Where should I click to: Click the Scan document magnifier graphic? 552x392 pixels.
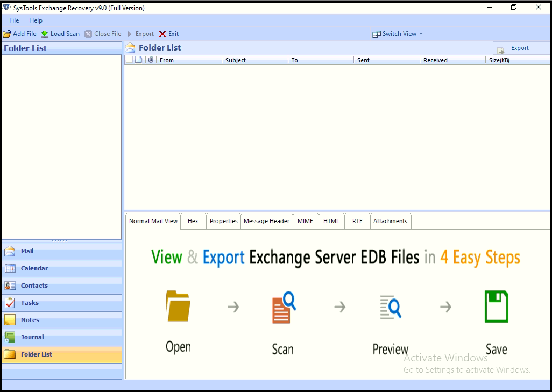click(284, 307)
